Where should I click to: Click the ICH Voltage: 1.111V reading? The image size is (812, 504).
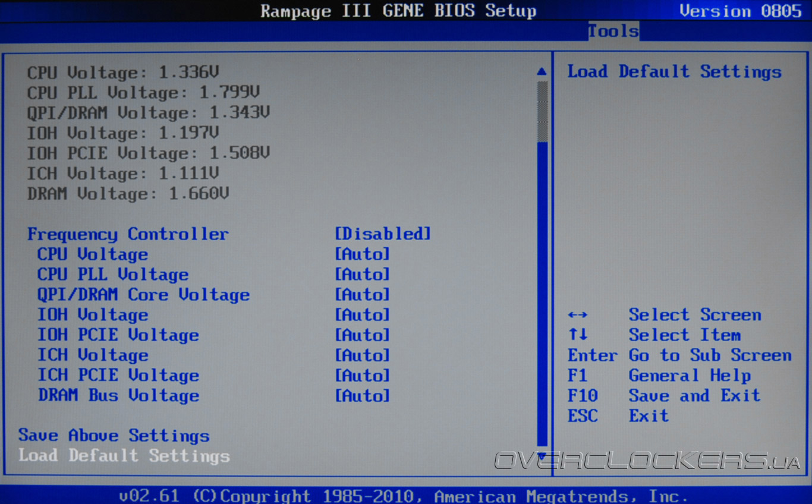[x=123, y=174]
